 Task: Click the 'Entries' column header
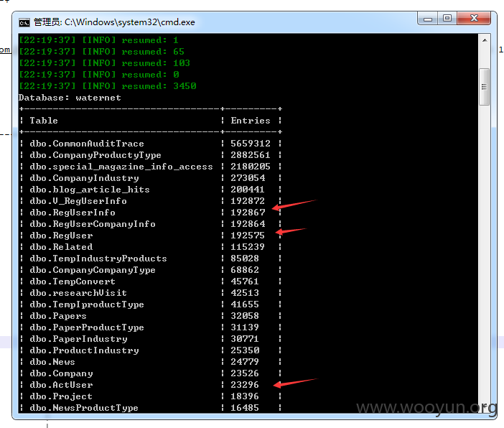coord(251,121)
